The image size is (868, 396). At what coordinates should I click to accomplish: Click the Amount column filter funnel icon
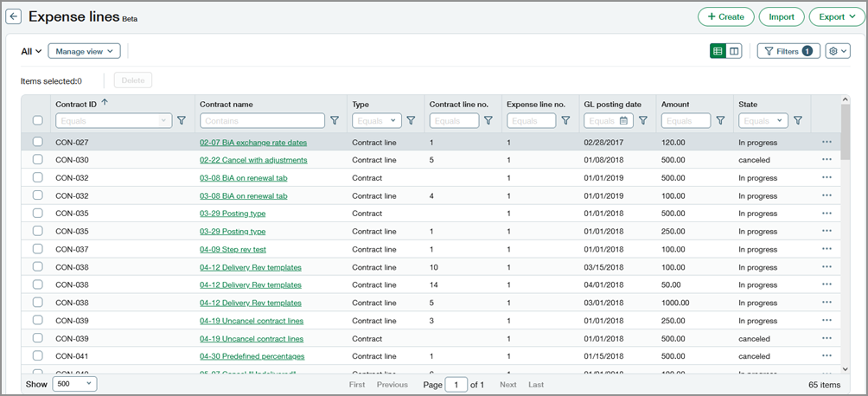pyautogui.click(x=720, y=121)
